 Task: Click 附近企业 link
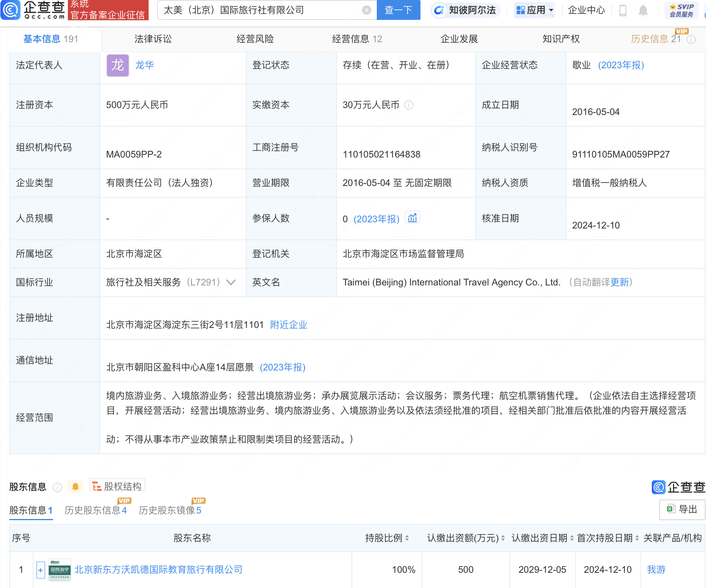tap(289, 325)
